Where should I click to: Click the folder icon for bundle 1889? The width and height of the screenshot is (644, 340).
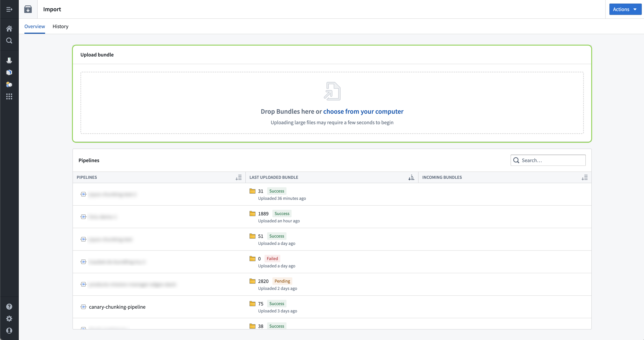pyautogui.click(x=252, y=213)
